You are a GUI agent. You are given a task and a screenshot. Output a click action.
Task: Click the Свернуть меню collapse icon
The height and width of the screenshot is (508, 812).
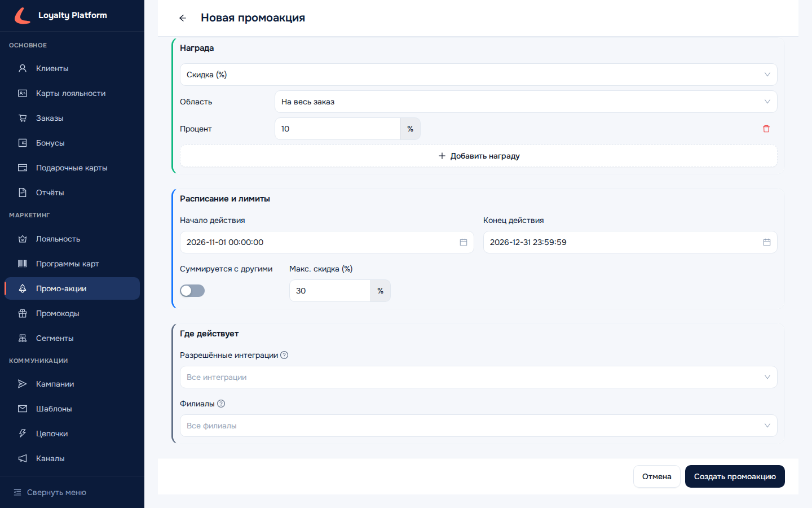point(17,492)
